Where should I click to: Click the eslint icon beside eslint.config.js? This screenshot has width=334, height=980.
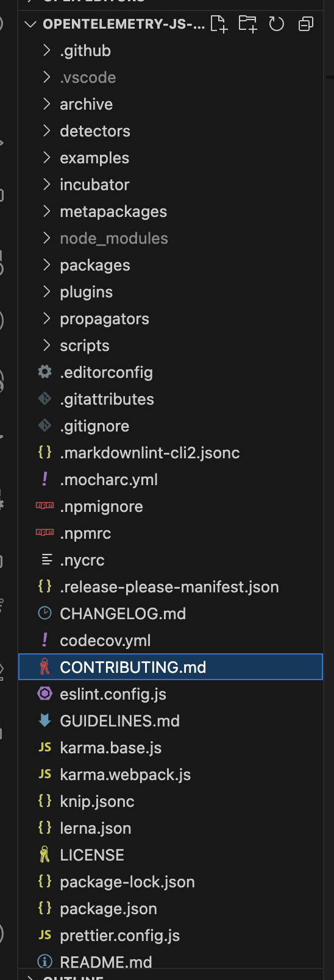click(44, 694)
